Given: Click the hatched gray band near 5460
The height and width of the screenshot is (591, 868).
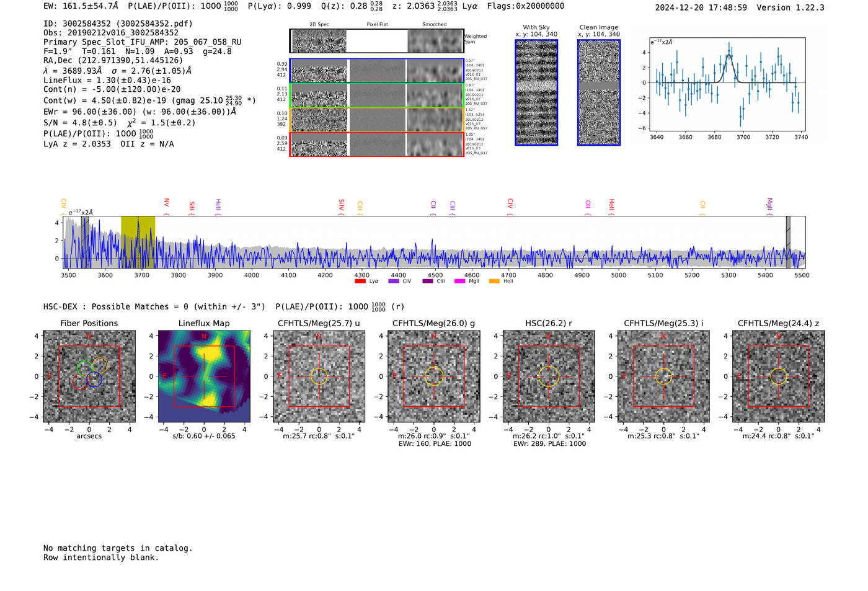Looking at the screenshot, I should (x=788, y=242).
